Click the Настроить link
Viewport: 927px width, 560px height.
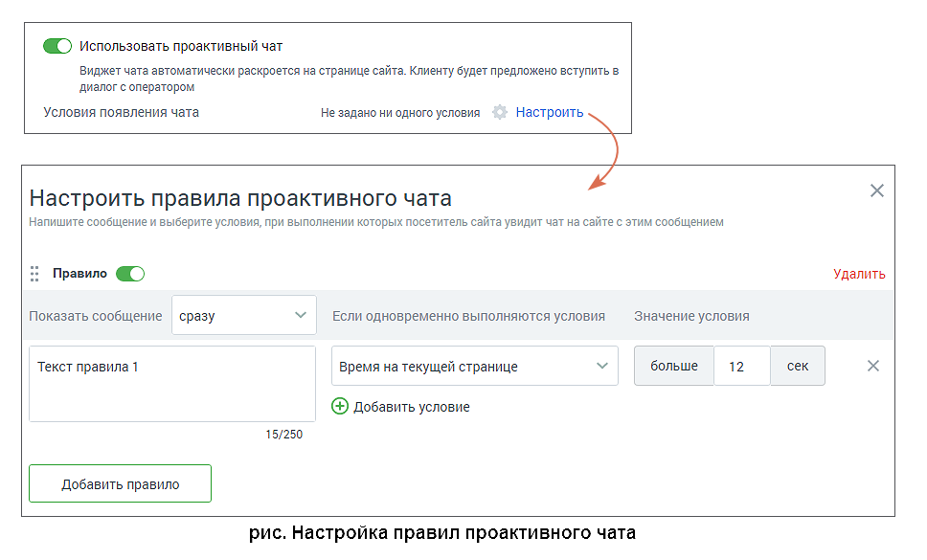click(x=550, y=112)
